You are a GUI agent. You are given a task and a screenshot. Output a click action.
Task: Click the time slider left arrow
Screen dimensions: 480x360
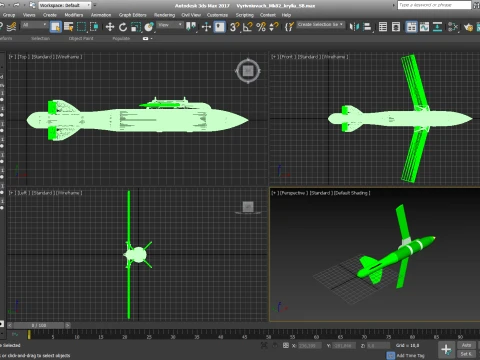click(10, 325)
